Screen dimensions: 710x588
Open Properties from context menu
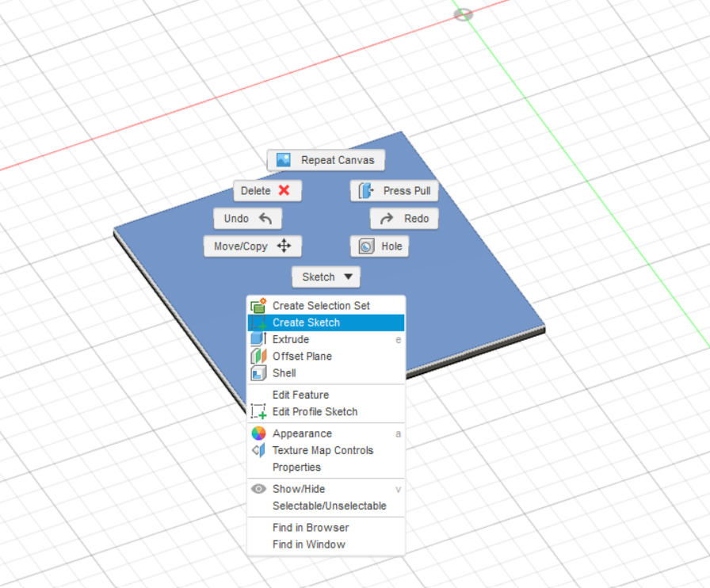point(326,467)
